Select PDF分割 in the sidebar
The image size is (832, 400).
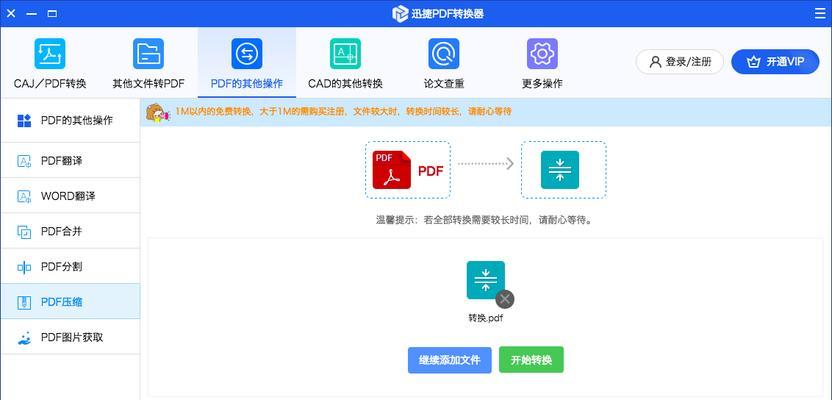(70, 267)
